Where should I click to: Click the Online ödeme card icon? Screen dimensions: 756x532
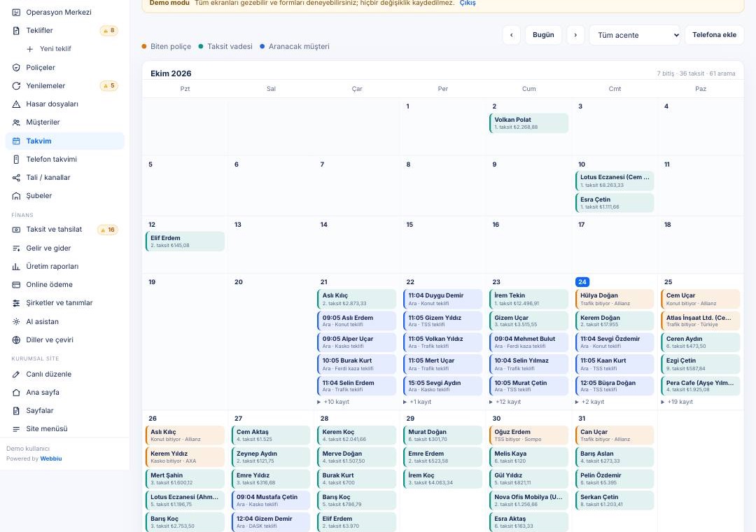click(16, 285)
